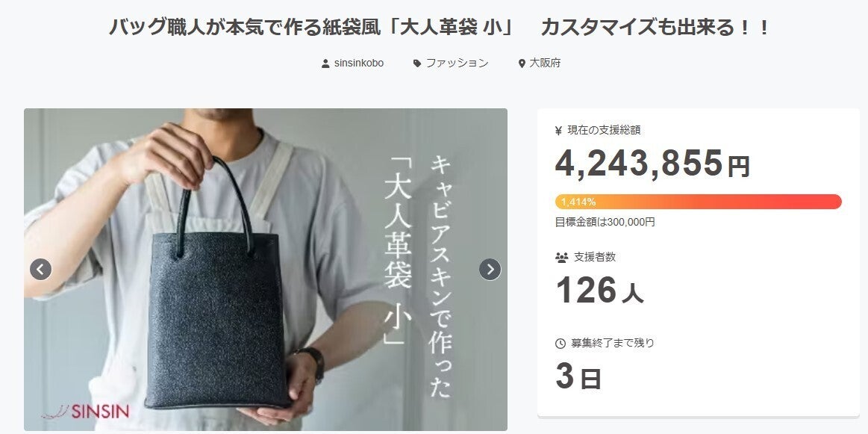Open the 大阪府 location link

545,63
